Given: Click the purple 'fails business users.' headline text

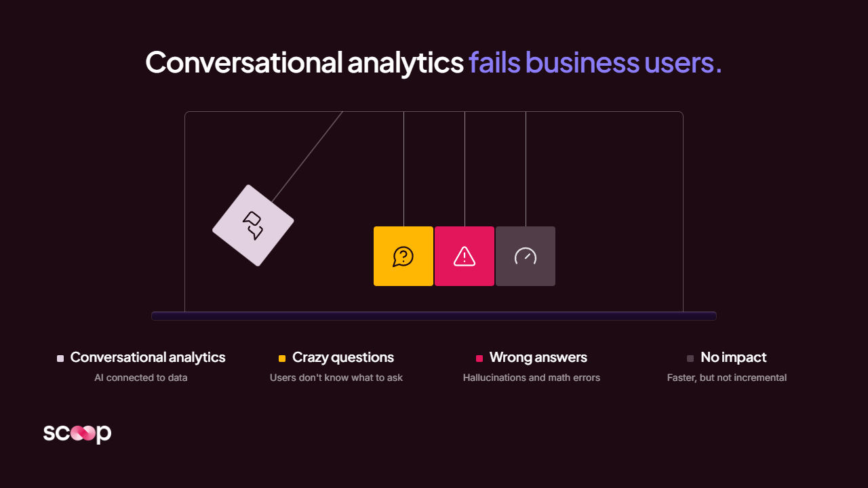Looking at the screenshot, I should click(x=595, y=62).
